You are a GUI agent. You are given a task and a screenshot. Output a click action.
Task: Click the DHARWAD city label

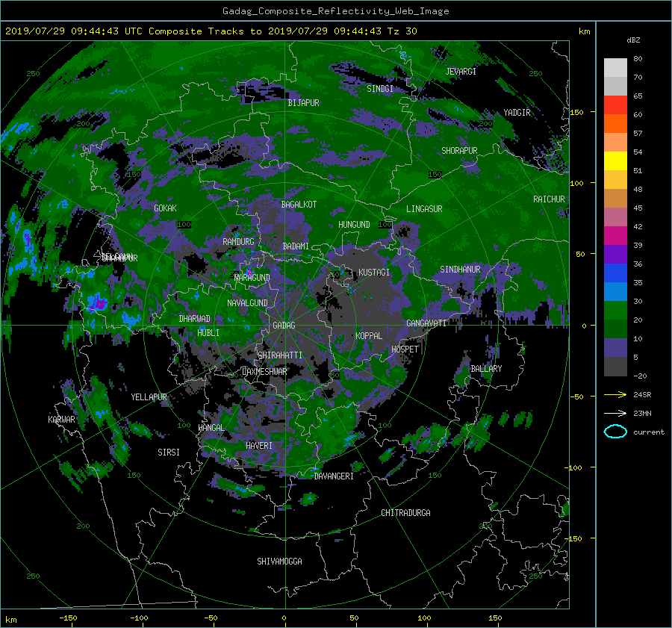195,319
